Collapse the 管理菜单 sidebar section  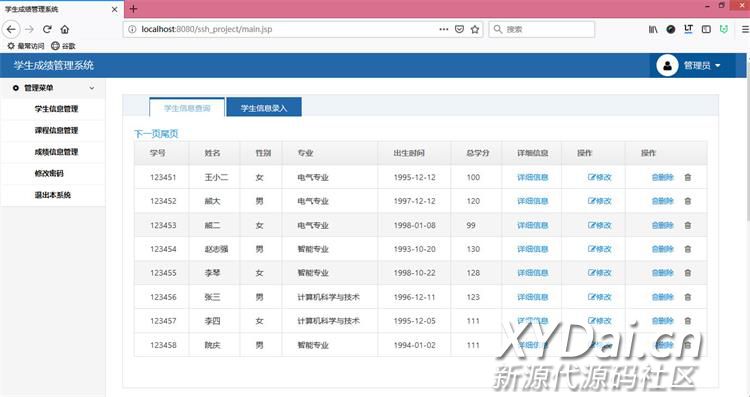coord(53,88)
